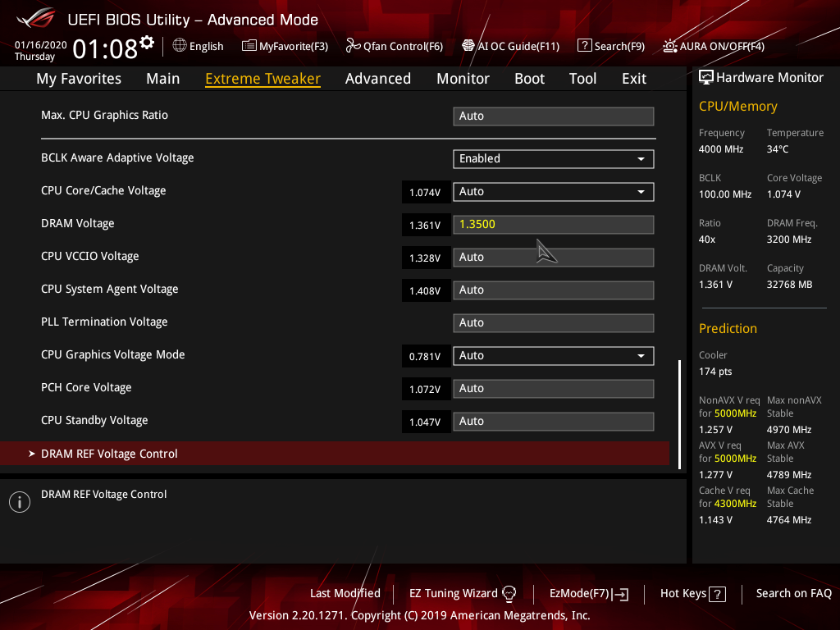The image size is (840, 630).
Task: Click the Qfan Control fan icon
Action: pos(353,46)
